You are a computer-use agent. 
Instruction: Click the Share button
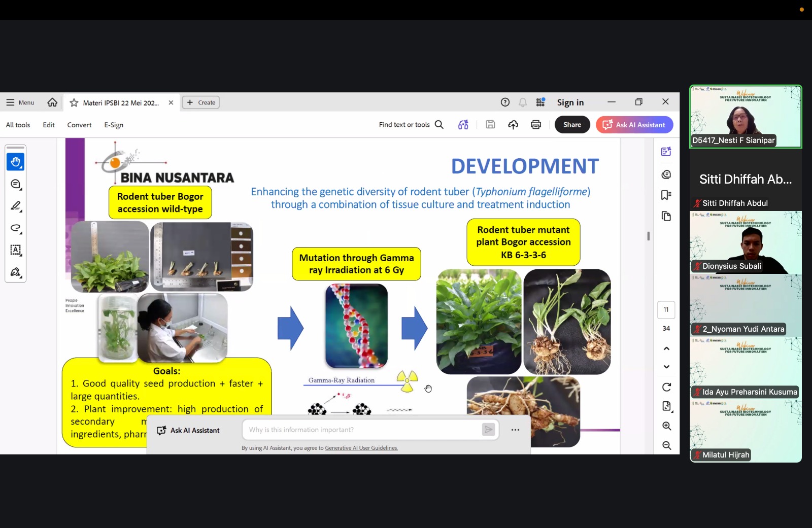click(x=572, y=125)
